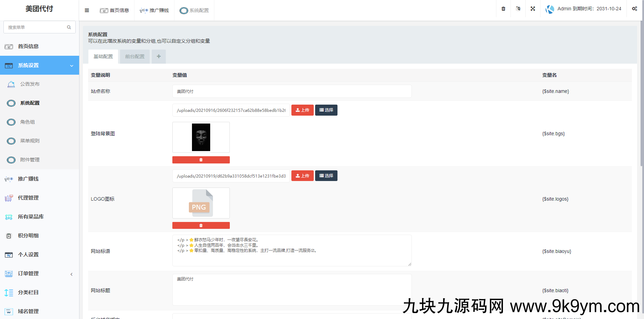Image resolution: width=644 pixels, height=319 pixels.
Task: Click the hamburger menu icon next to logo
Action: coord(87,10)
